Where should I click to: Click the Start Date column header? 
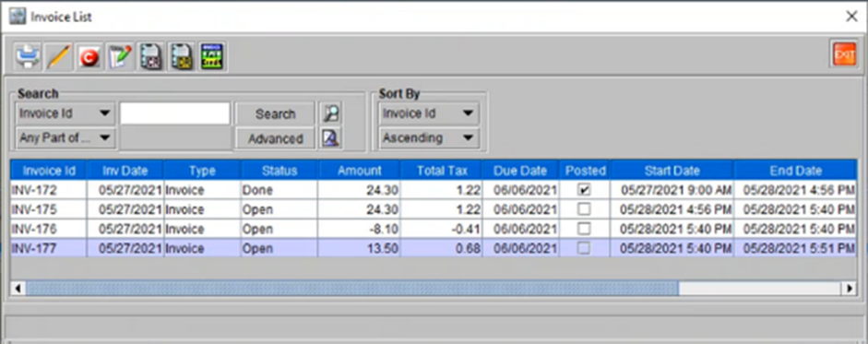coord(672,171)
